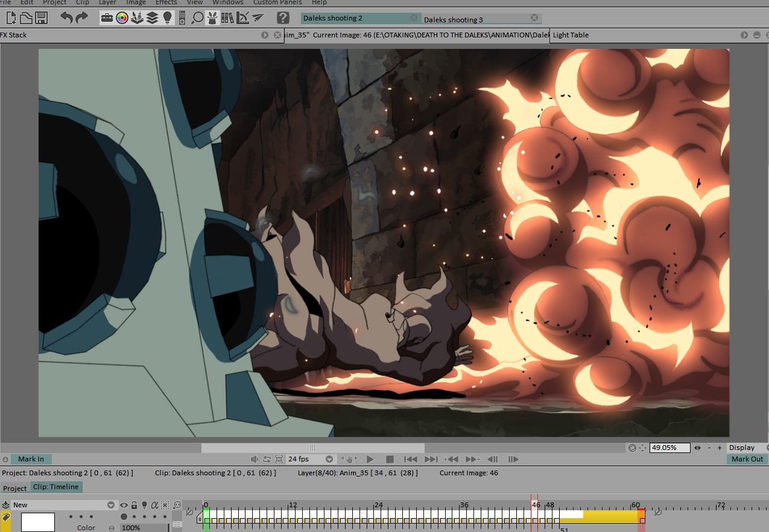Open the FX magic hat icon
This screenshot has height=532, width=769.
click(212, 18)
